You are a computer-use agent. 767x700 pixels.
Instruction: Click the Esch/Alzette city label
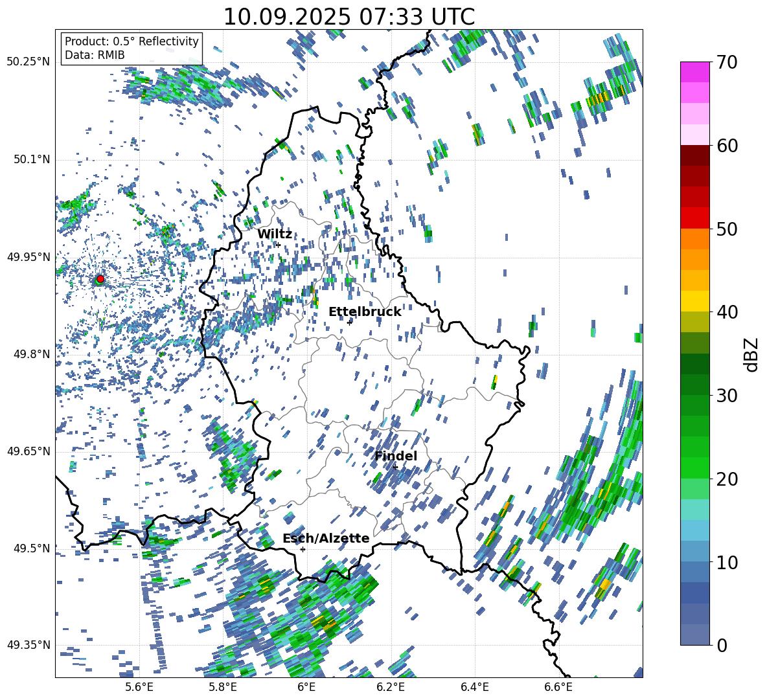326,538
